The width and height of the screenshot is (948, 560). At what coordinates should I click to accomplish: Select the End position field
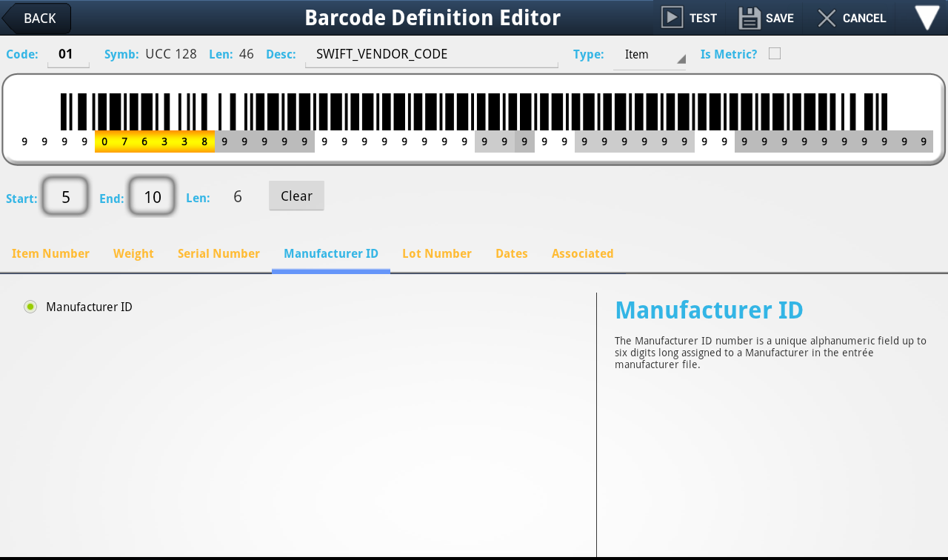click(x=152, y=196)
